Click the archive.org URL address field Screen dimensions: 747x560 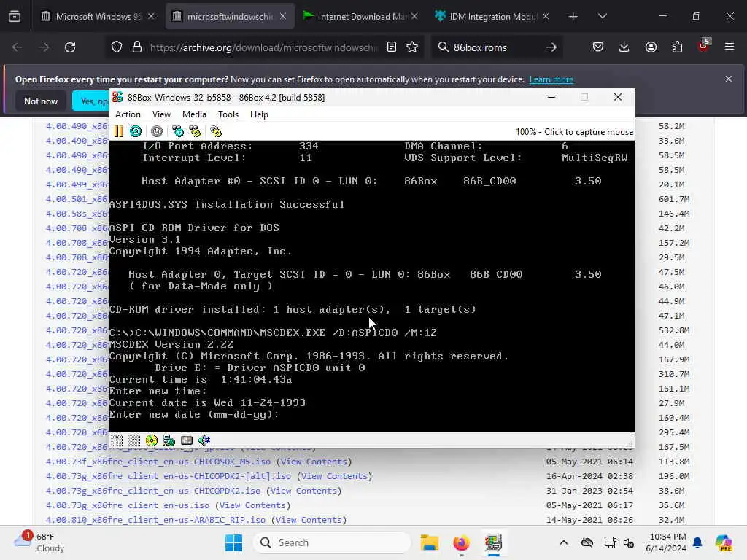(x=263, y=47)
